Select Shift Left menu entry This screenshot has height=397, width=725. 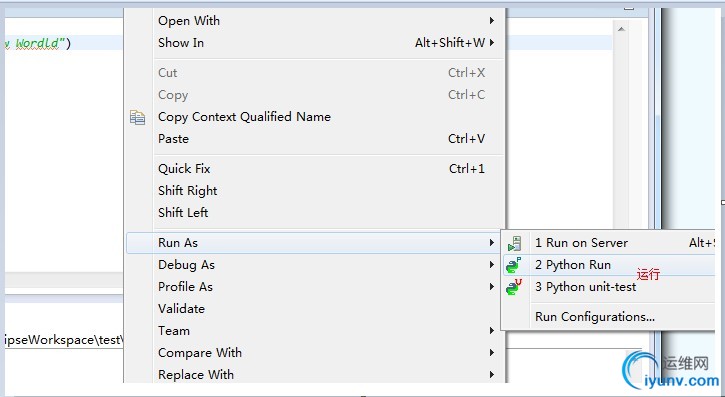pyautogui.click(x=314, y=213)
